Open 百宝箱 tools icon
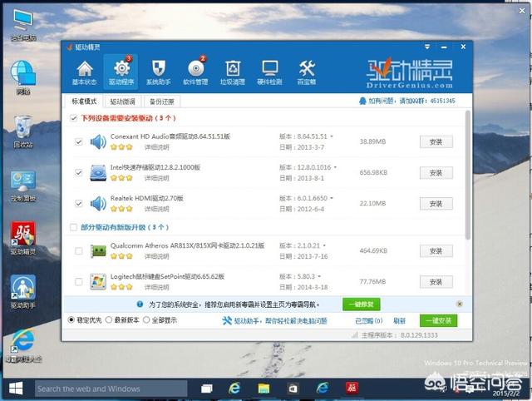Screen dimensions: 532x401 307,72
